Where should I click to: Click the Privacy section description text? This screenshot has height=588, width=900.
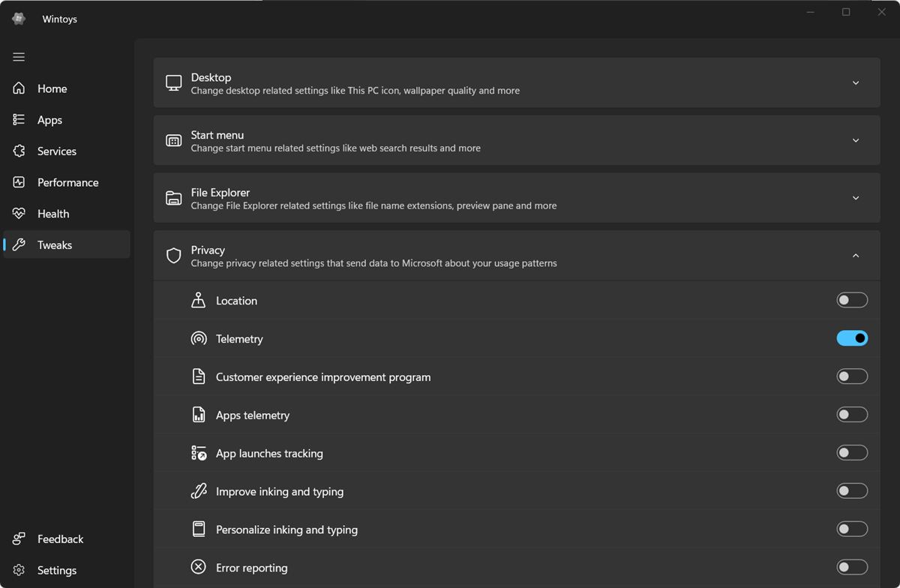373,263
